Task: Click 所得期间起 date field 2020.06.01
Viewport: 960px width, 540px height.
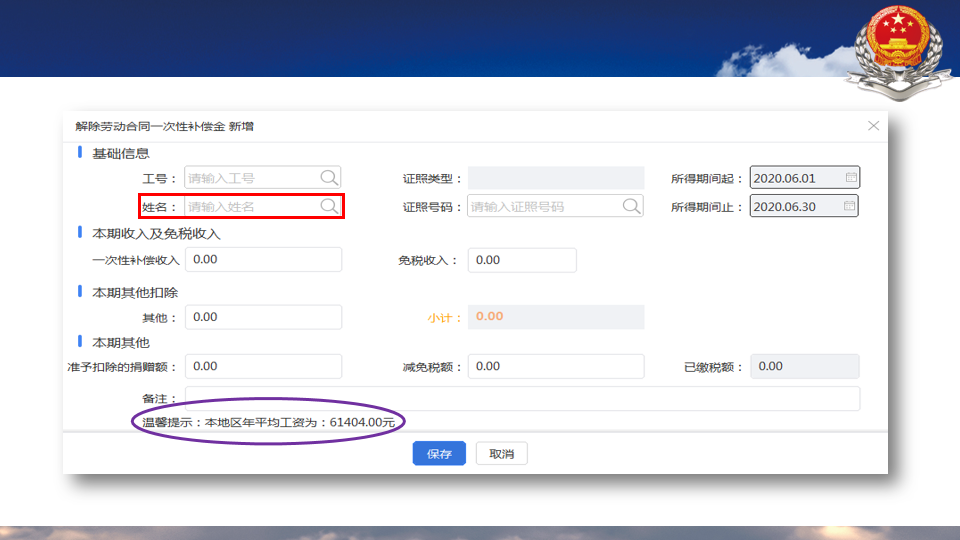Action: click(805, 178)
